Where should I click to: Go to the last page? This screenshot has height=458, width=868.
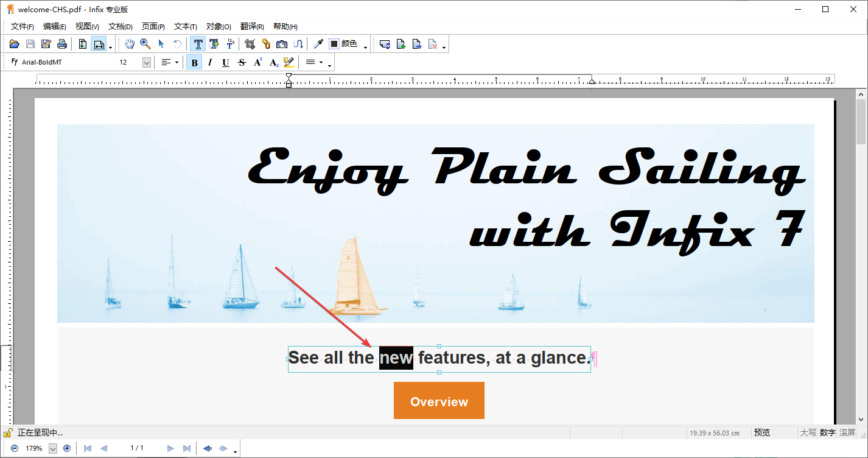[x=186, y=448]
